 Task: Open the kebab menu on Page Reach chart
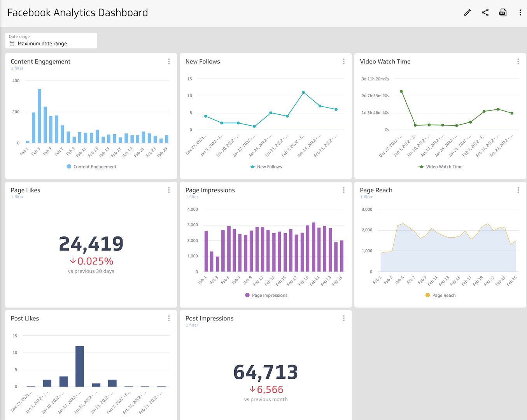518,190
